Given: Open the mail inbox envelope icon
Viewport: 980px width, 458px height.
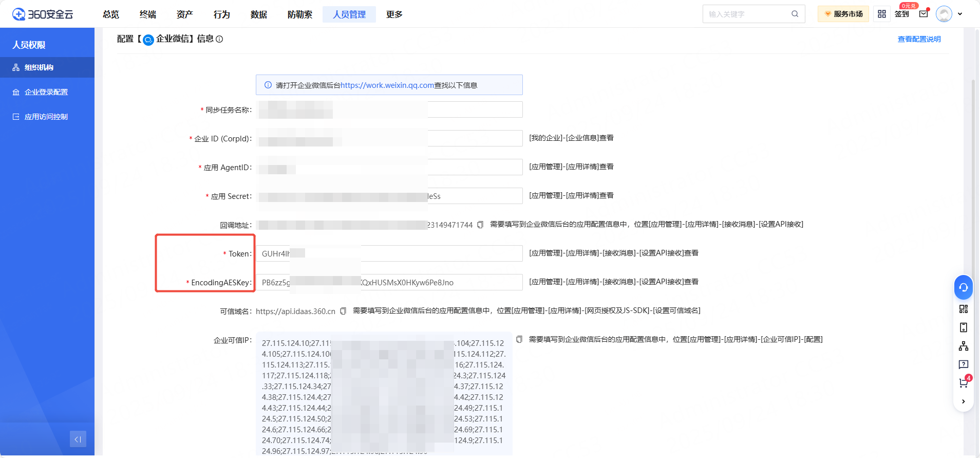Looking at the screenshot, I should (x=924, y=14).
